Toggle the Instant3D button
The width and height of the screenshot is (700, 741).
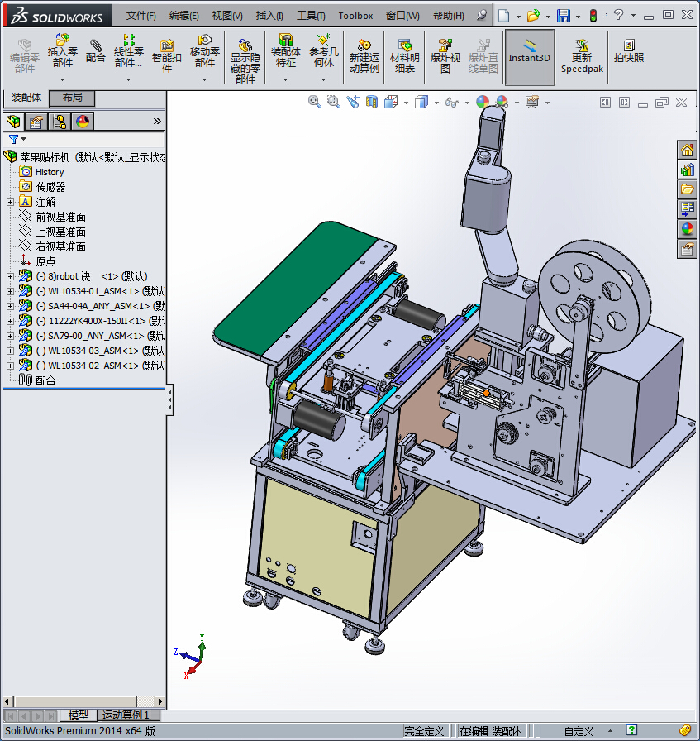click(530, 57)
